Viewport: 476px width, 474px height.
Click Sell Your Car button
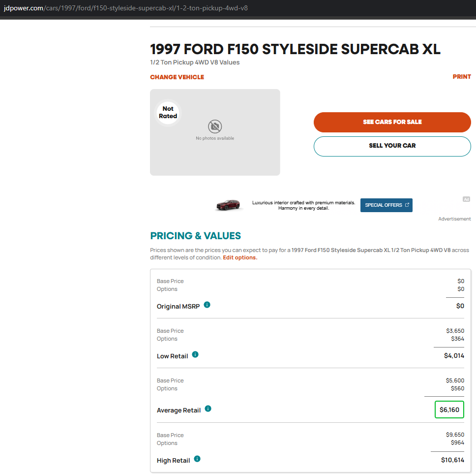(392, 146)
